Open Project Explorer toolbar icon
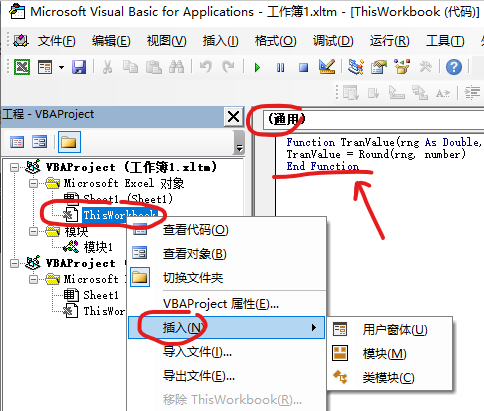 click(355, 67)
